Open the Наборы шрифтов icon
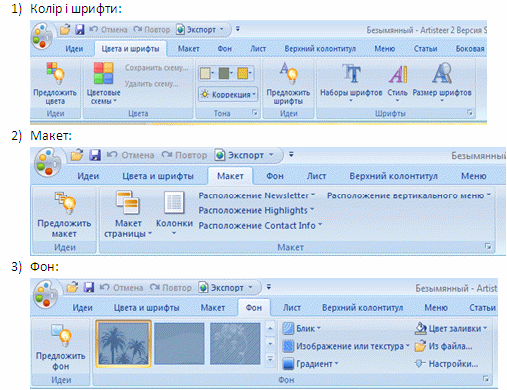Image resolution: width=507 pixels, height=390 pixels. (351, 73)
